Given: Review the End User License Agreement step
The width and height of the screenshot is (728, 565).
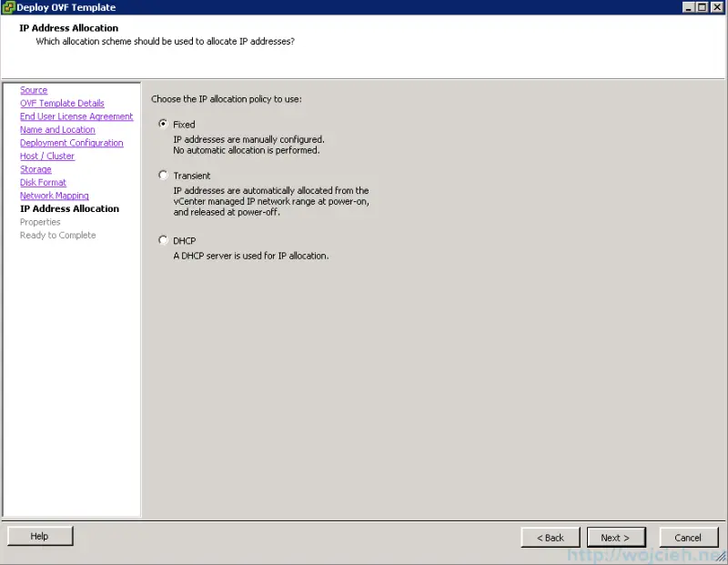Looking at the screenshot, I should click(x=76, y=116).
